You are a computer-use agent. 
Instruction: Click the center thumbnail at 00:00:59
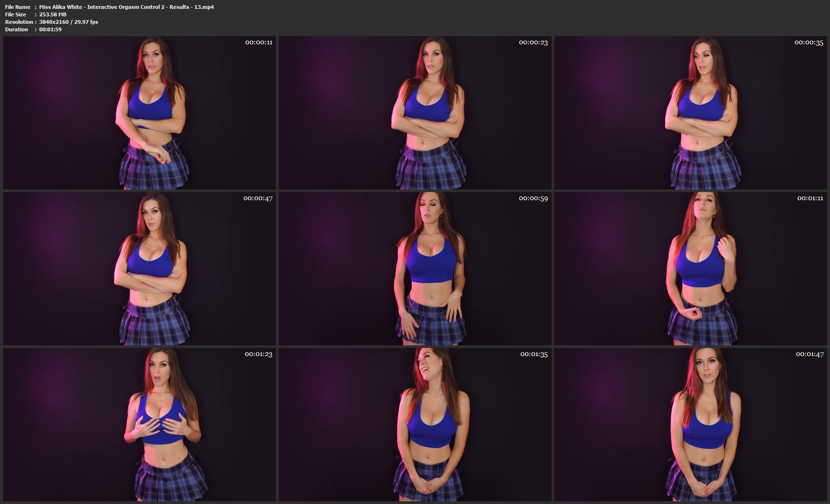(415, 269)
